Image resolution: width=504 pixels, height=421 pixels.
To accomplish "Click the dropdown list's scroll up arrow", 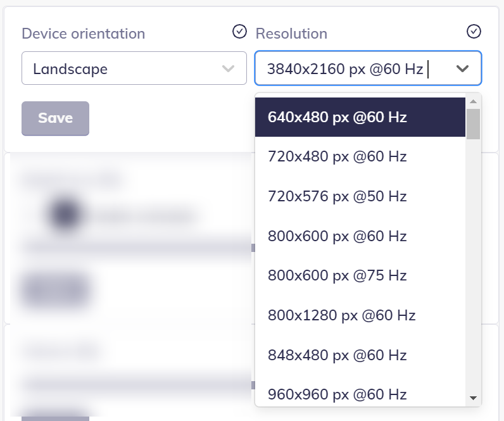I will point(473,101).
